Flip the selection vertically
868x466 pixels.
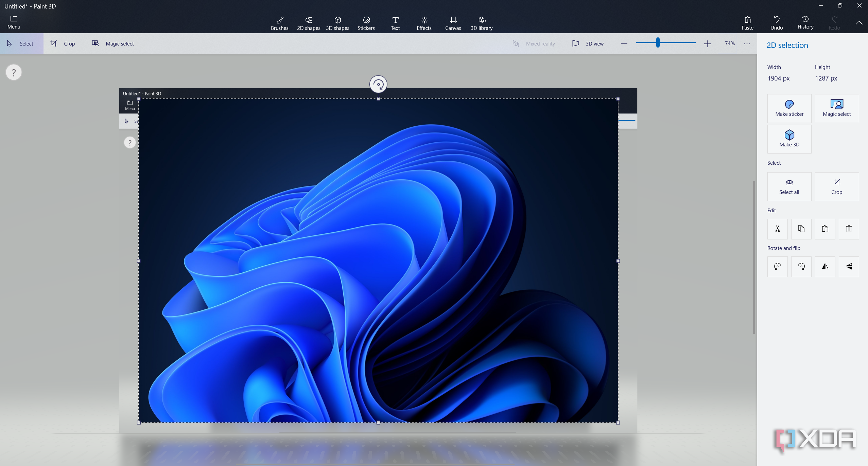(x=849, y=267)
